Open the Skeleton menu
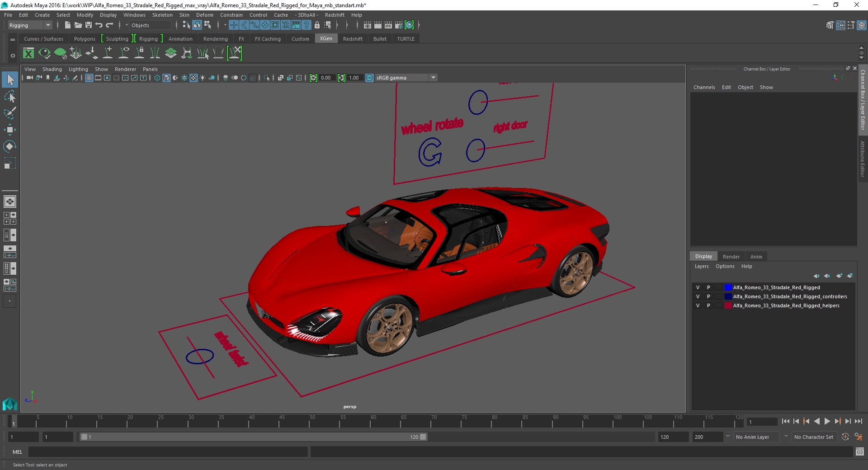 [162, 15]
